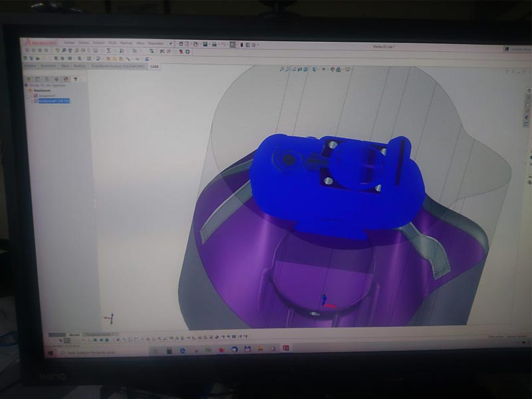Click the Zoom to Fit magnifier above viewport
Screen dimensions: 532x399
282,69
